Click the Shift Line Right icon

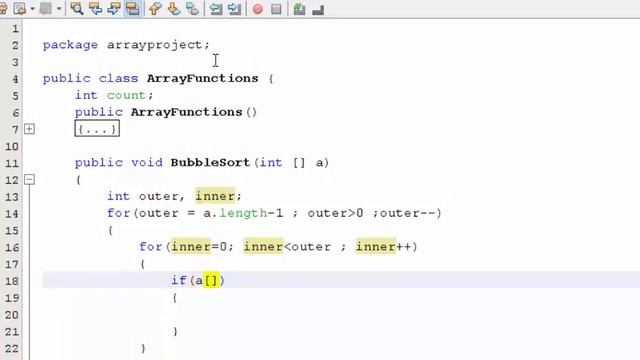tap(234, 9)
